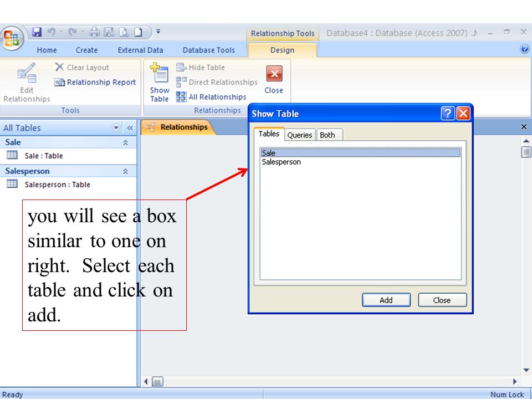This screenshot has height=399, width=532.
Task: Click the Relationships document tab
Action: click(x=178, y=127)
